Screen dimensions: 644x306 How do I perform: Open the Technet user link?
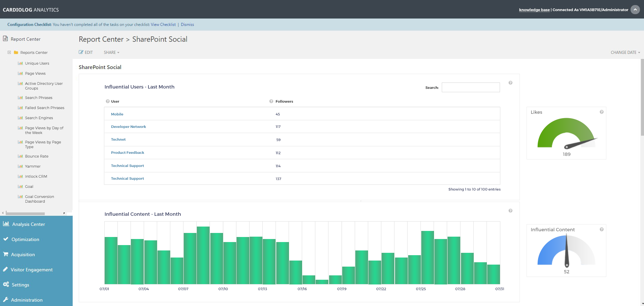click(118, 139)
